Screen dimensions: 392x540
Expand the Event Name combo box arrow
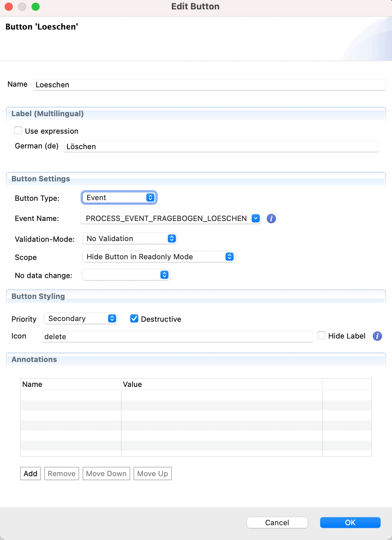(256, 218)
